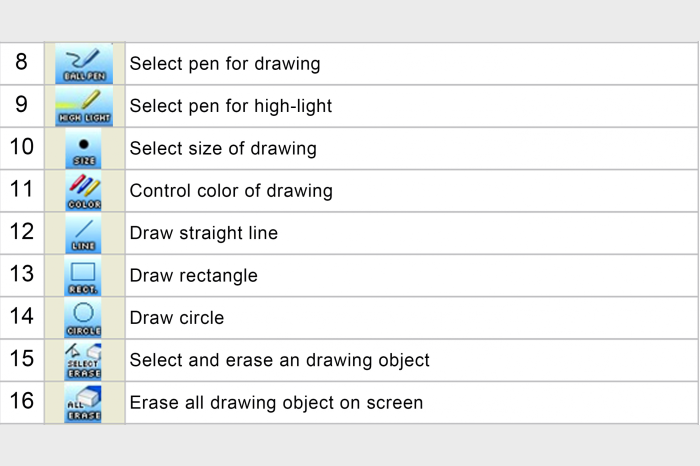The width and height of the screenshot is (700, 466).
Task: Click row number 8 cell
Action: tap(22, 64)
